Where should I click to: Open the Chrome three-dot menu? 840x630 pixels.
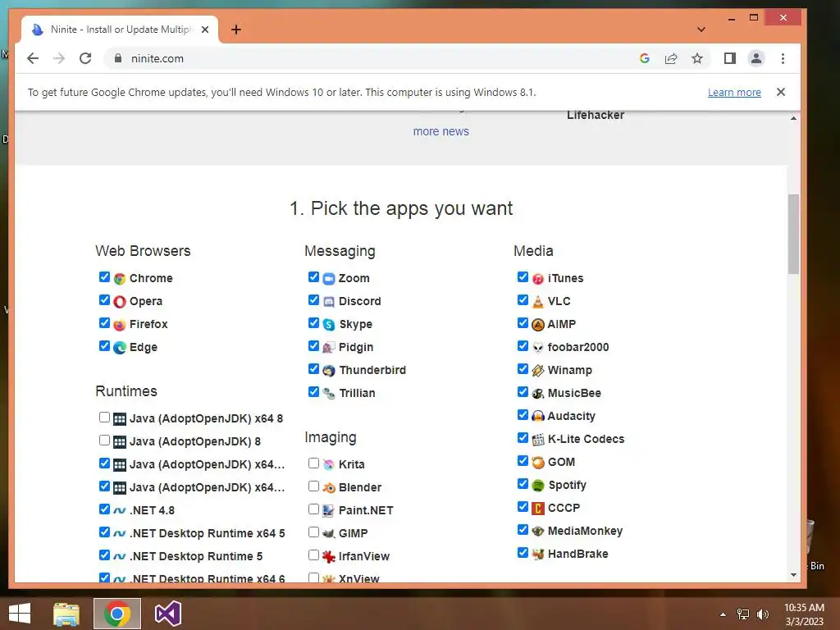(783, 58)
